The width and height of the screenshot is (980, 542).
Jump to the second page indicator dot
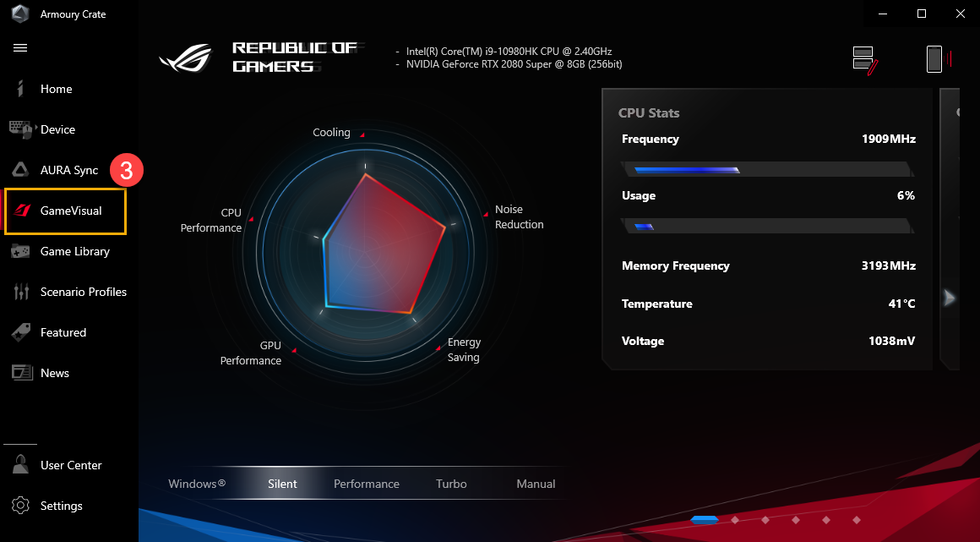(x=735, y=520)
